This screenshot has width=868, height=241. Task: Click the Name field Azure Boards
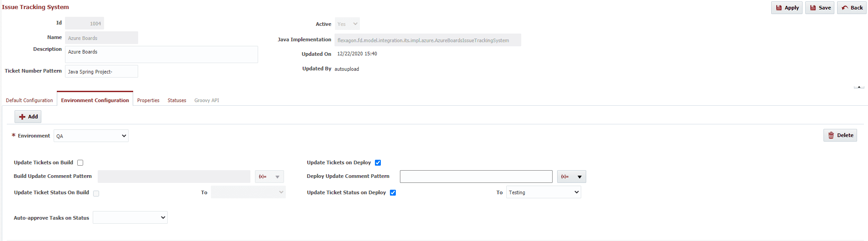(101, 38)
